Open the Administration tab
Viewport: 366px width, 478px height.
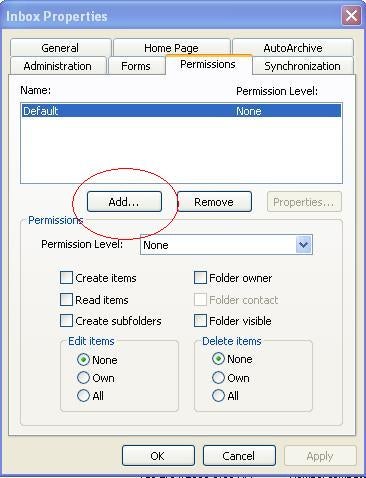click(x=58, y=66)
